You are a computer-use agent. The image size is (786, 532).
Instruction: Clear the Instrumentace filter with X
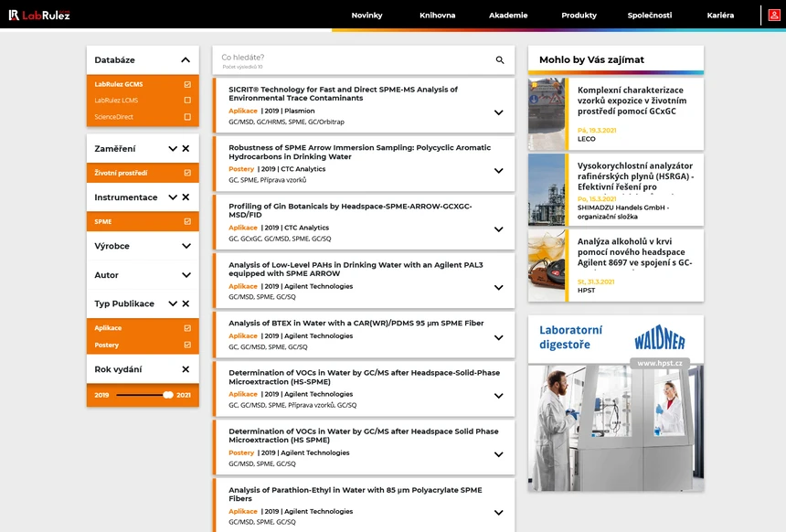[186, 197]
